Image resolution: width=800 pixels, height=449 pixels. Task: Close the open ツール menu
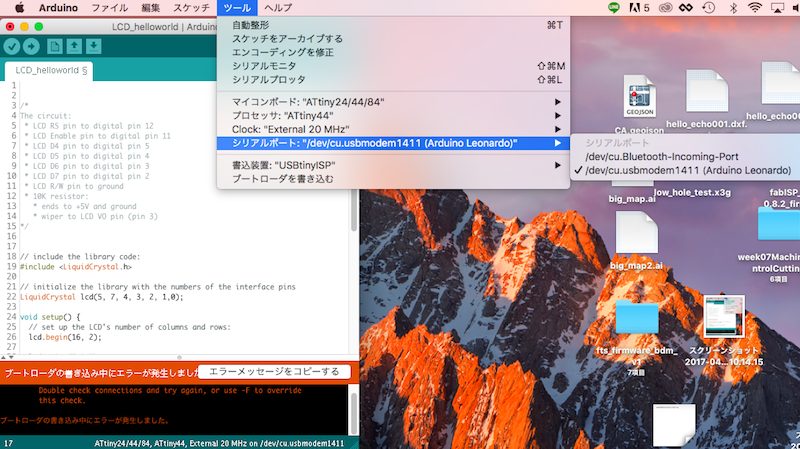[x=237, y=8]
